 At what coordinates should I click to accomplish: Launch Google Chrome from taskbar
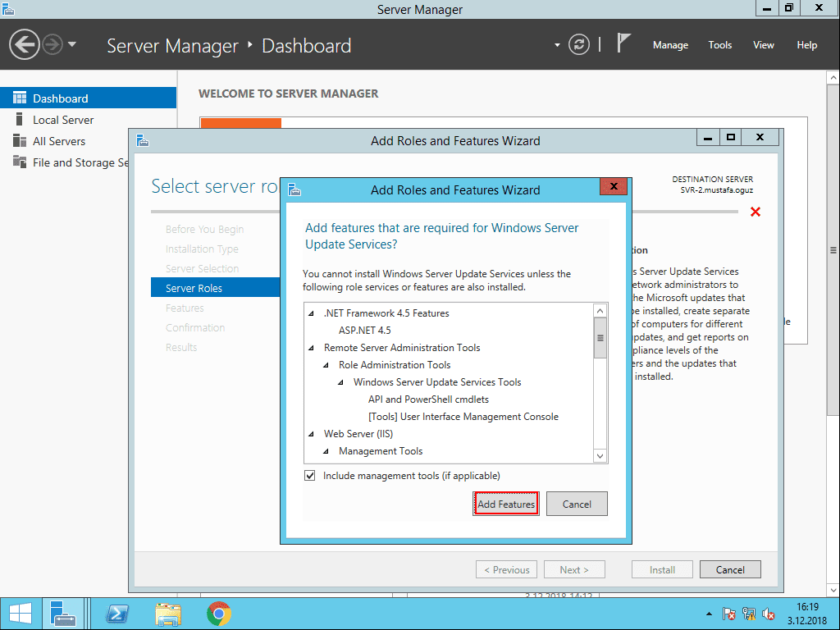pos(218,614)
